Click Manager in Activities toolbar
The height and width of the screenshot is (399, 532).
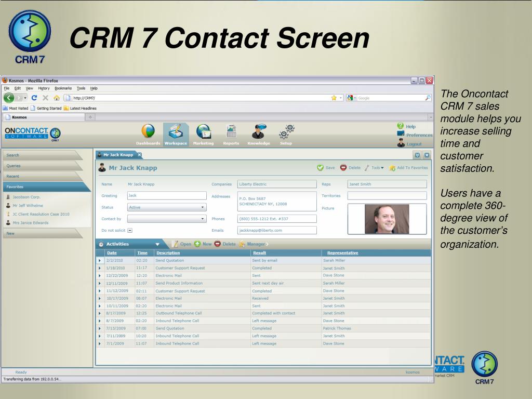pyautogui.click(x=253, y=244)
